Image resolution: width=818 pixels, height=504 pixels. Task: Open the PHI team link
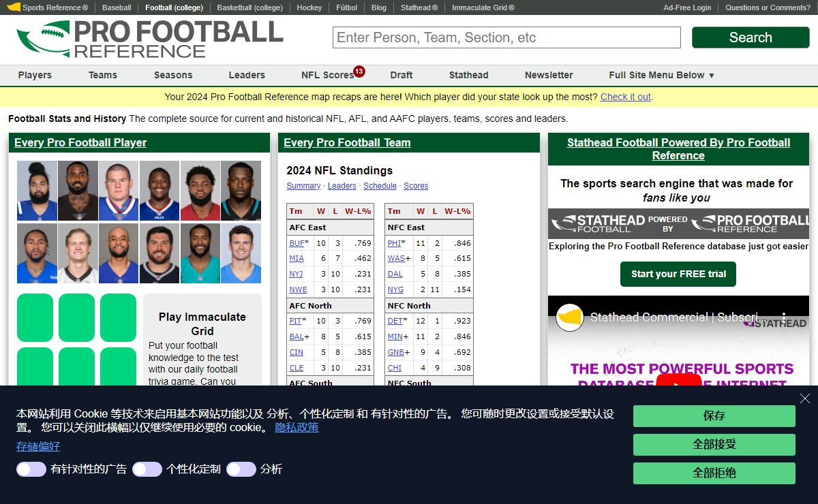click(394, 243)
